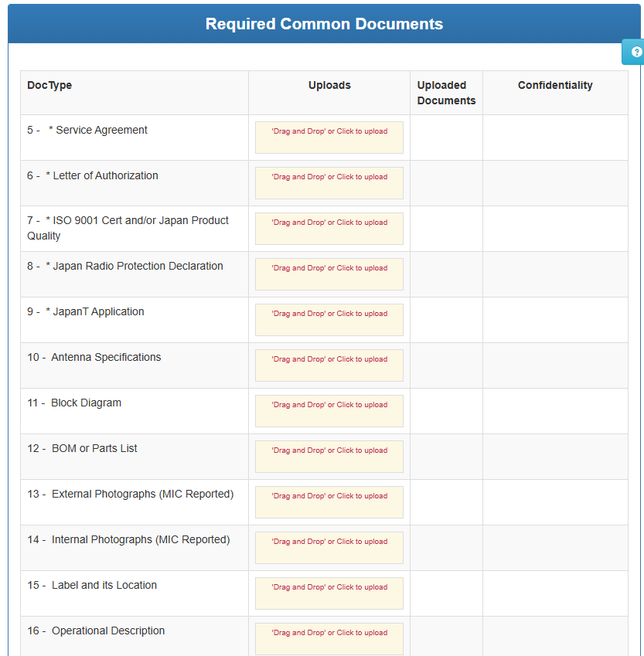The width and height of the screenshot is (644, 656).
Task: Click the Uploaded Documents column header
Action: 446,93
